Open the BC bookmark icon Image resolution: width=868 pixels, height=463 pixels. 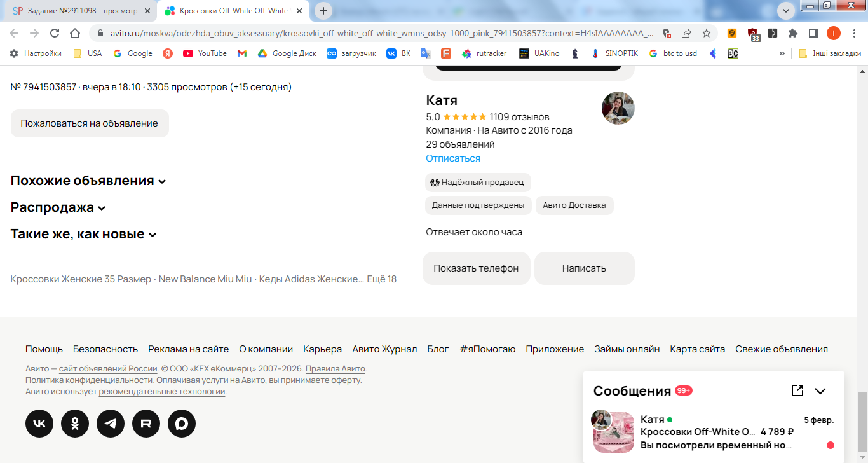[x=733, y=53]
